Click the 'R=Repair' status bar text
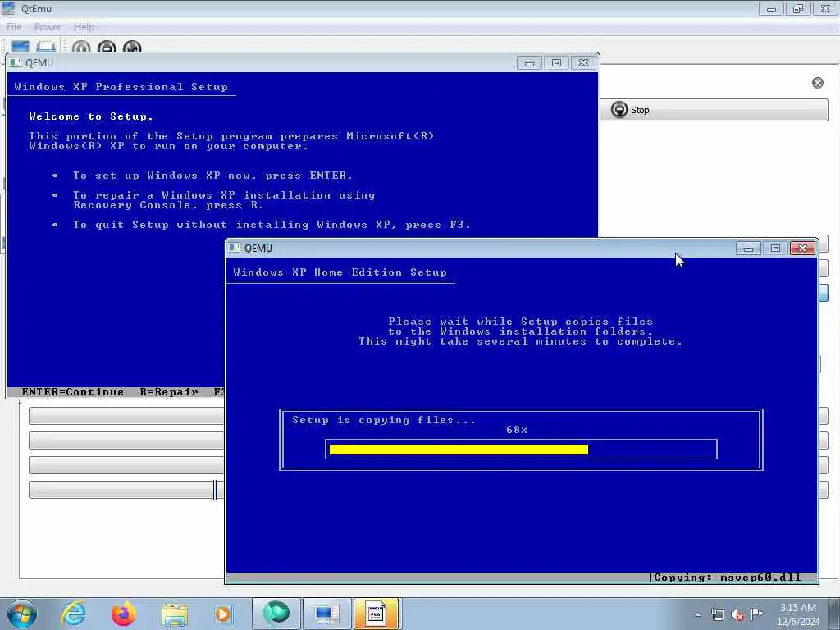This screenshot has width=840, height=630. [x=169, y=392]
